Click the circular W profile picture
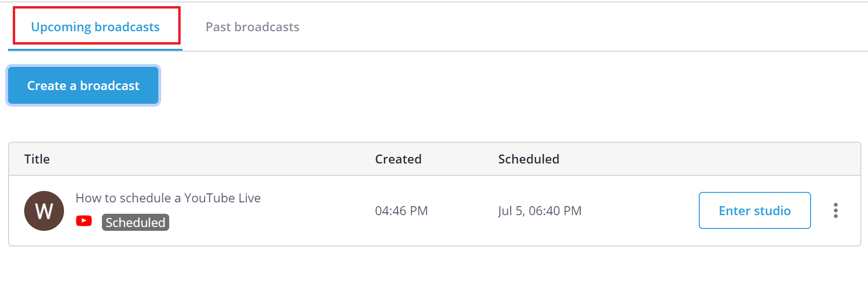Screen dimensions: 868x291 coord(44,211)
